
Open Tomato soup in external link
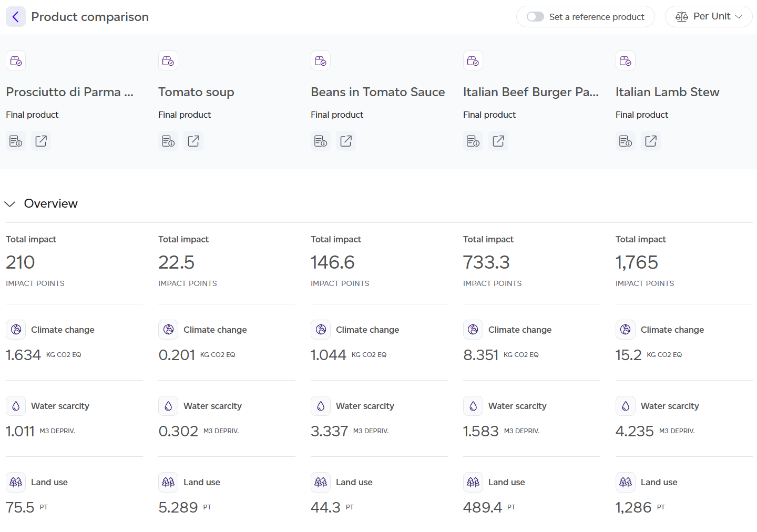193,141
